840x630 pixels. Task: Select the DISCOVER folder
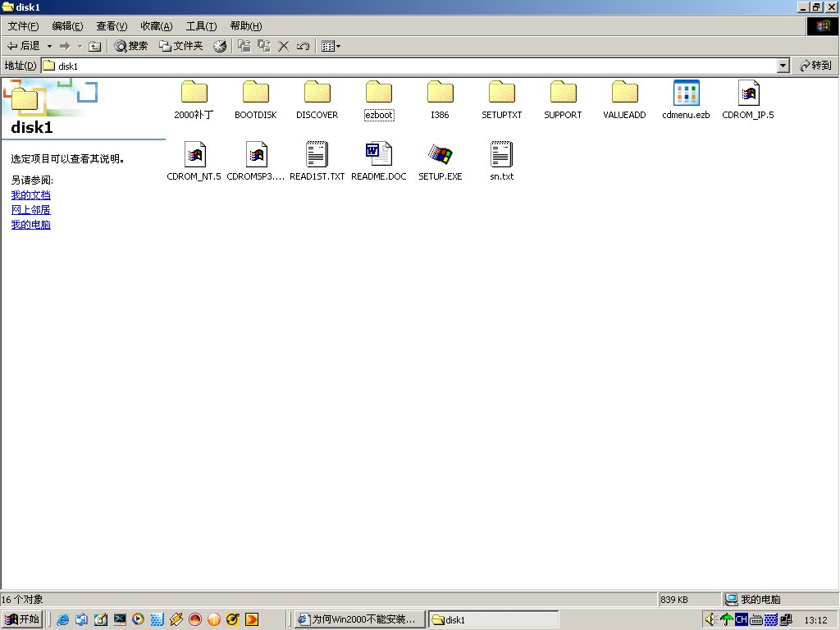point(317,100)
